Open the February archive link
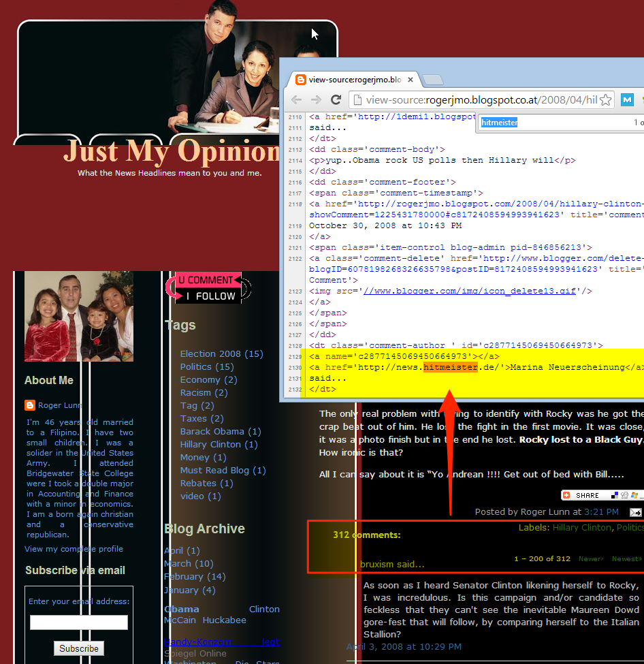The height and width of the screenshot is (664, 644). pos(195,577)
